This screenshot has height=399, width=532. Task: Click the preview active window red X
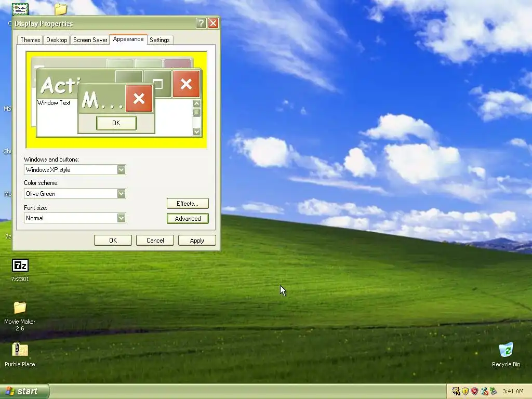pos(186,84)
